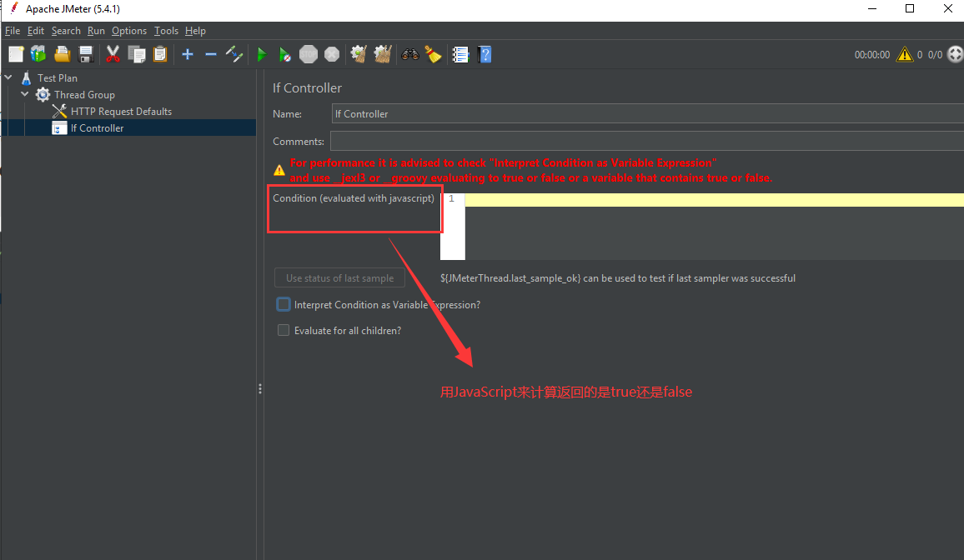Open the Function Helper dialog icon
Screen dimensions: 964x560
pos(460,55)
